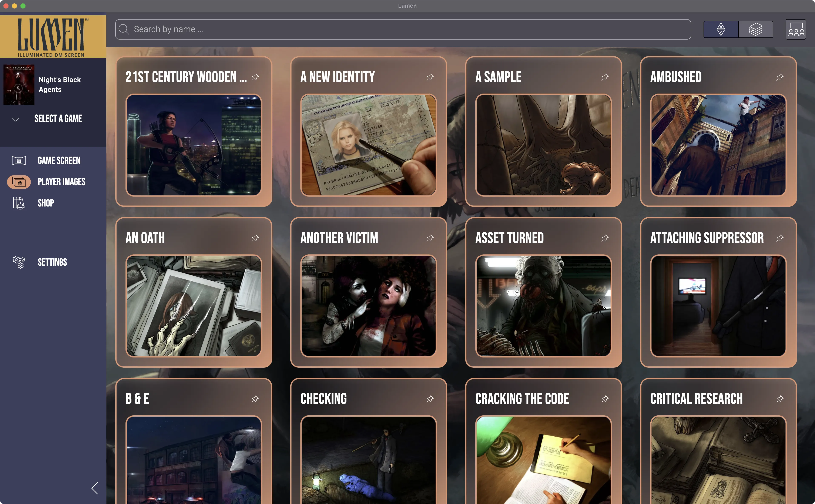
Task: Expand the Select a Game dropdown
Action: pyautogui.click(x=58, y=119)
